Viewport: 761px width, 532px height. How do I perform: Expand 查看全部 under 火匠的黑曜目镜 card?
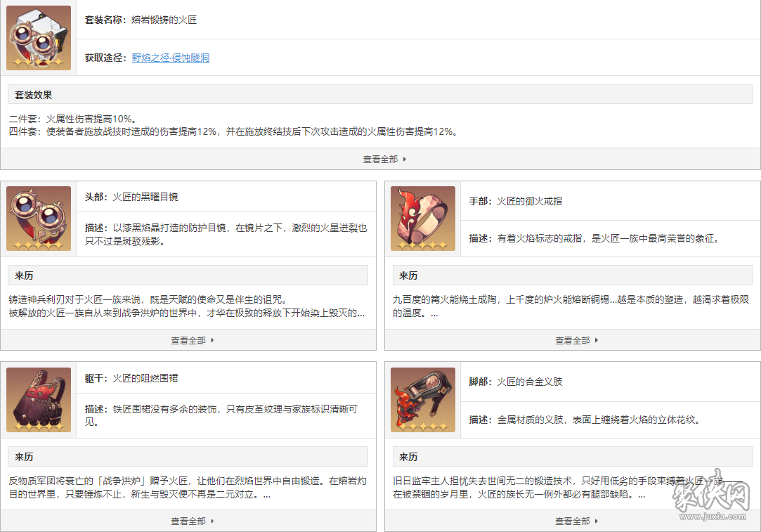[193, 340]
